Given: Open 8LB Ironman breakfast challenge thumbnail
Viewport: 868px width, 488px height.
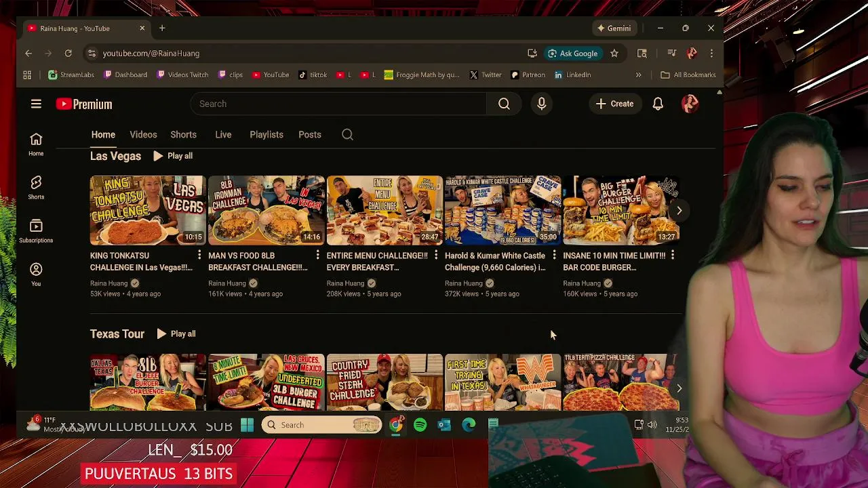Looking at the screenshot, I should click(267, 210).
